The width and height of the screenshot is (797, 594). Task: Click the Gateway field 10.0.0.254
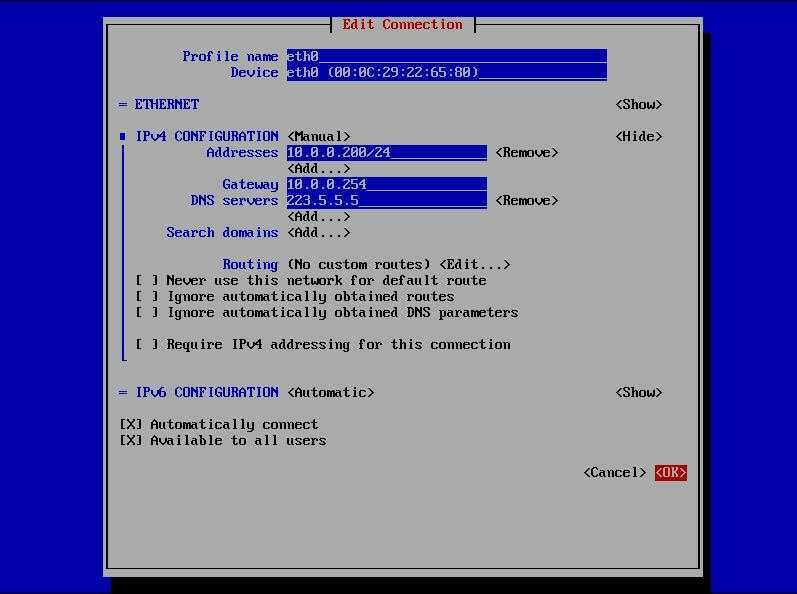tap(386, 184)
